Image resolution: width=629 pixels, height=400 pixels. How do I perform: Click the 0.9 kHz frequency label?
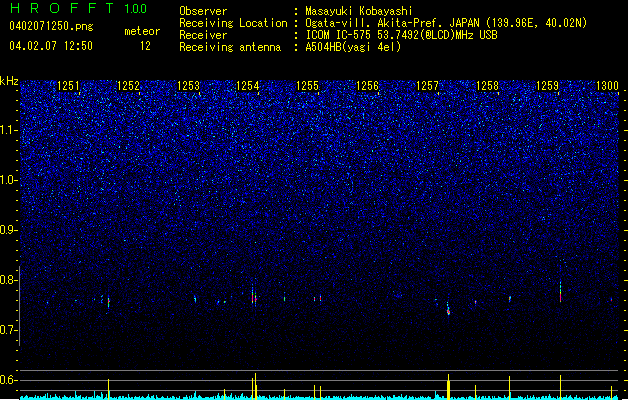point(9,230)
